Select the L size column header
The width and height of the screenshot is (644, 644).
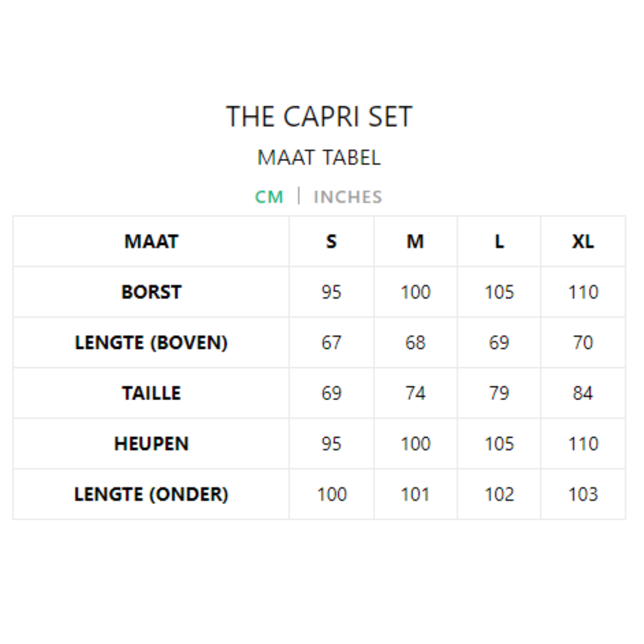pyautogui.click(x=499, y=241)
